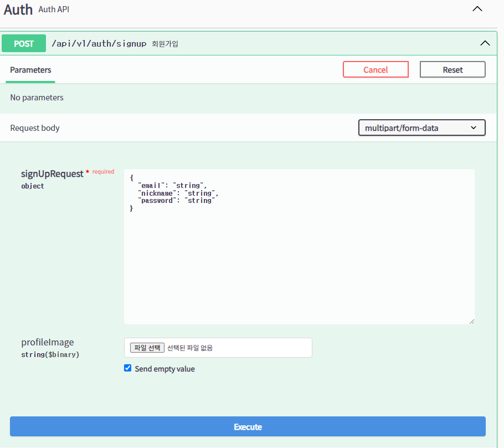Click the string($binary) type label

click(x=50, y=355)
